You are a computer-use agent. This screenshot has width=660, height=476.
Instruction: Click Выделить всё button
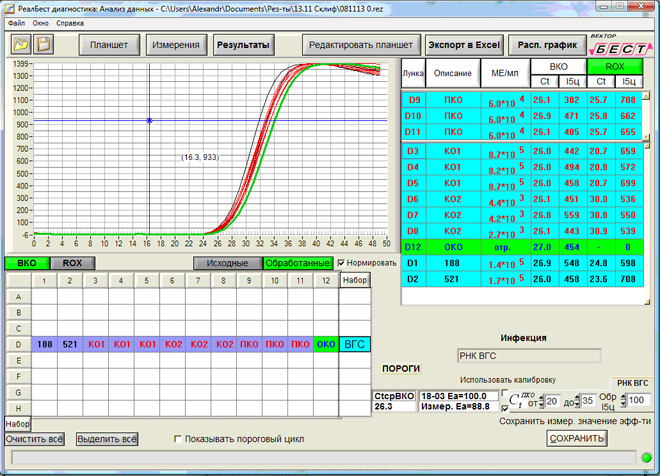(107, 439)
